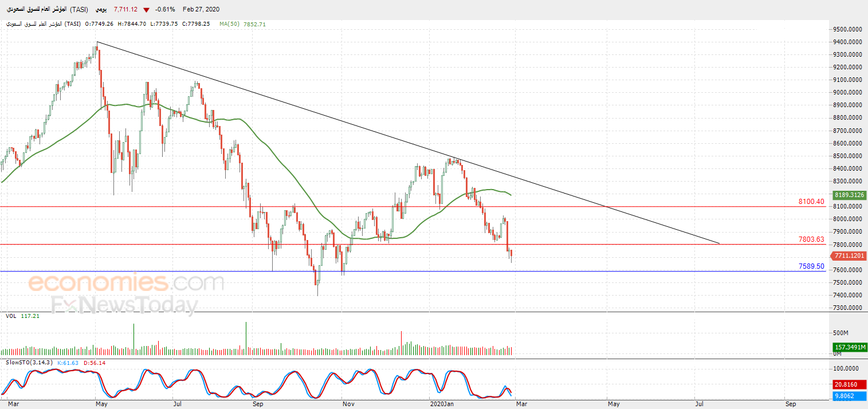The height and width of the screenshot is (409, 868).
Task: Click the Feb 27, 2020 date
Action: (x=201, y=10)
